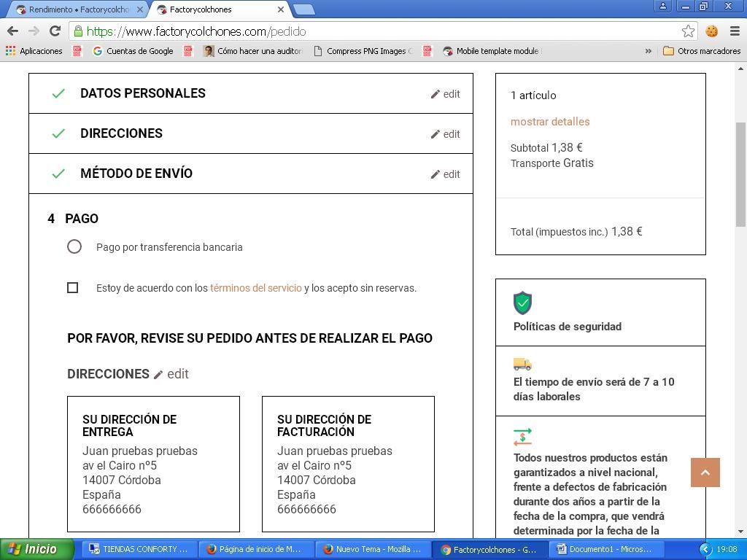Click the green padlock security icon

coord(77,31)
